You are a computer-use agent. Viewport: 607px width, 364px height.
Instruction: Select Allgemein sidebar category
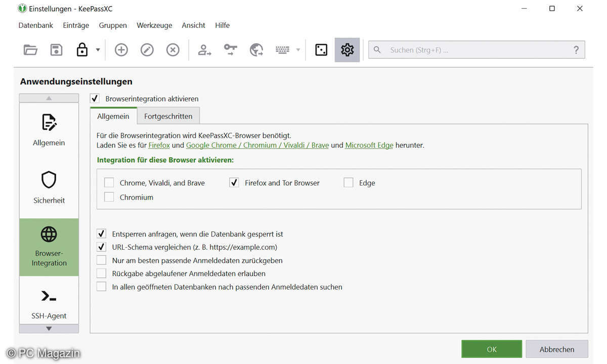tap(49, 130)
